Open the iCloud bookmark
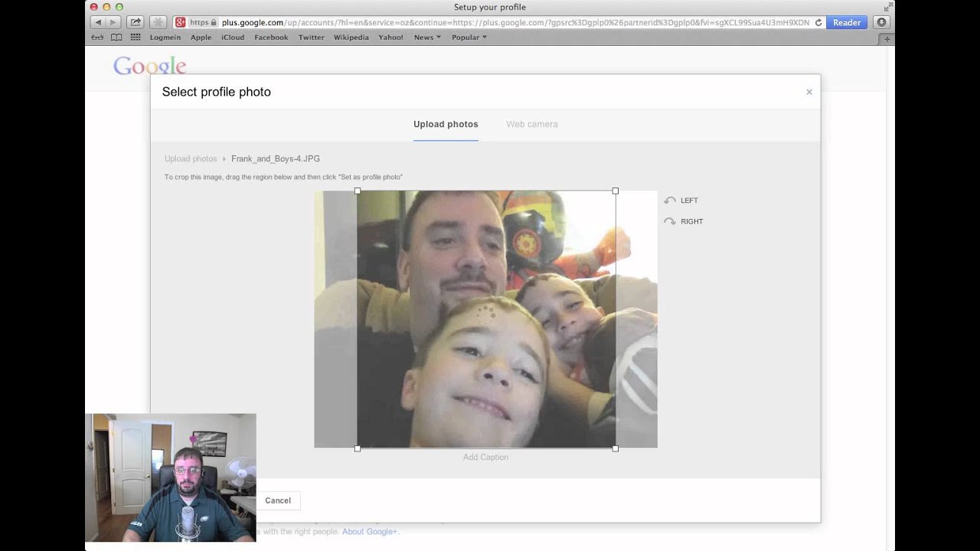The width and height of the screenshot is (980, 551). click(233, 37)
